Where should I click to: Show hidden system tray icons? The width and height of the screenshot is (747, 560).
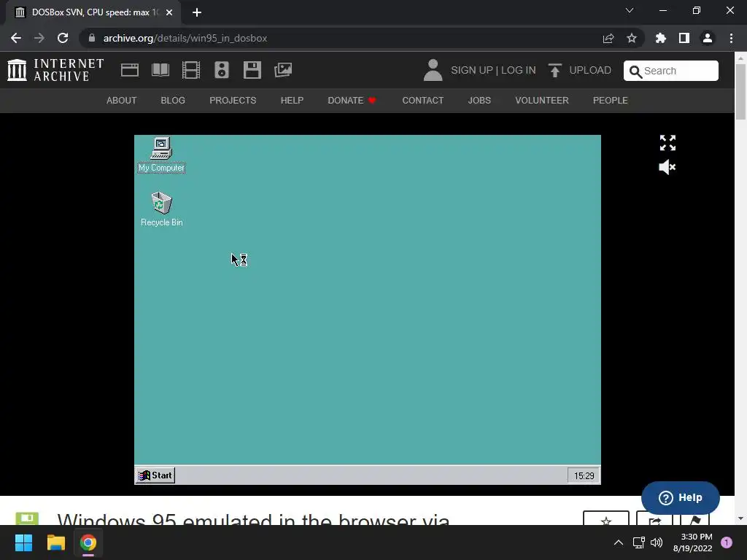(x=619, y=542)
